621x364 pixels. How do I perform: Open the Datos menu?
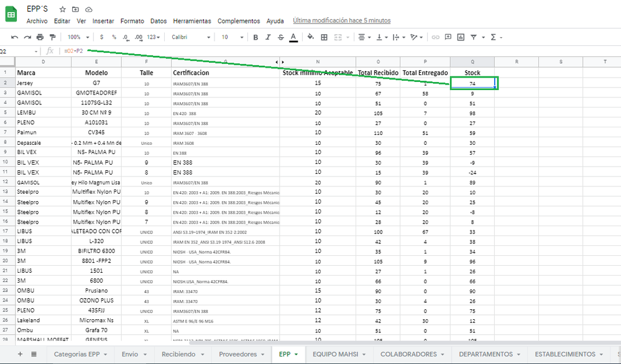tap(159, 21)
